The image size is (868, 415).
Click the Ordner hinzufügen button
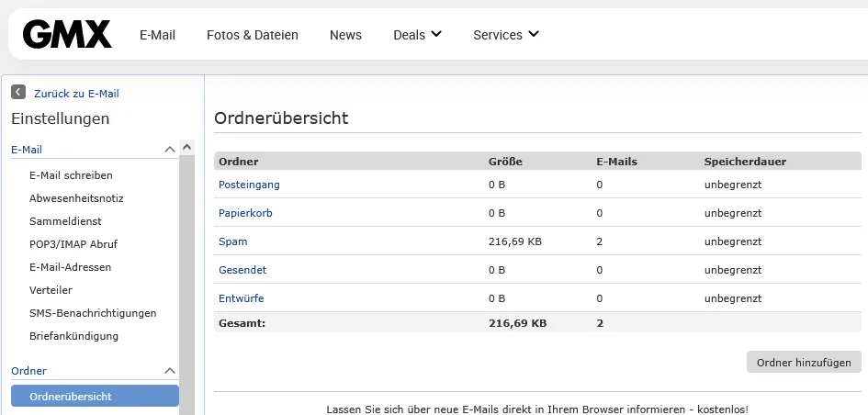point(804,363)
